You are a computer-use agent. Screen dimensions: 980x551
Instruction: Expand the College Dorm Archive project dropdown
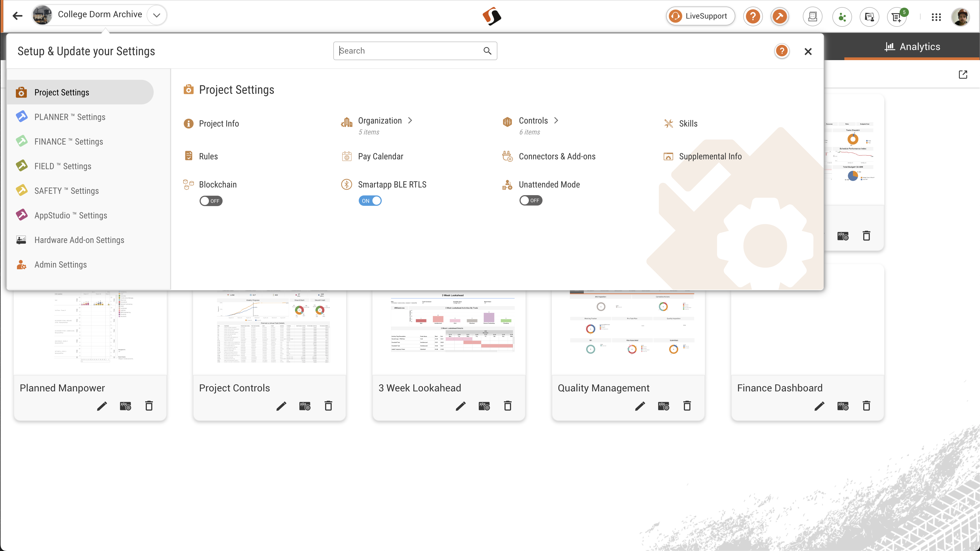[x=156, y=15]
